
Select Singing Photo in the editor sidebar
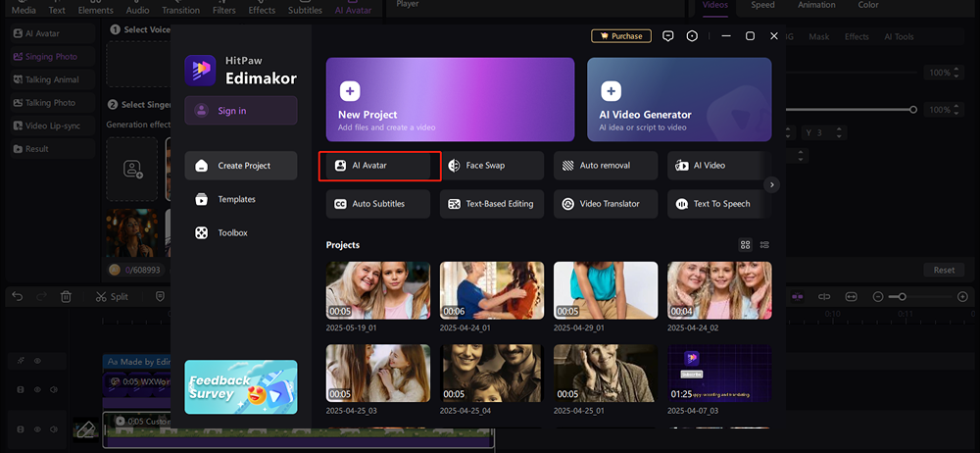[x=53, y=56]
